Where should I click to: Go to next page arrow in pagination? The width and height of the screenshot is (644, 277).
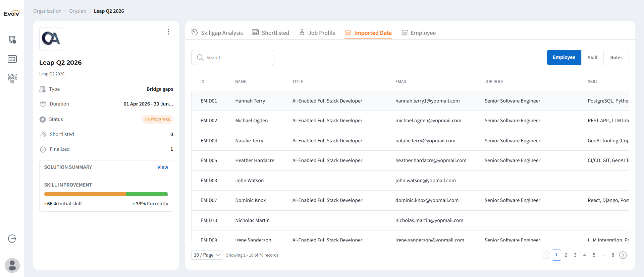pyautogui.click(x=623, y=255)
